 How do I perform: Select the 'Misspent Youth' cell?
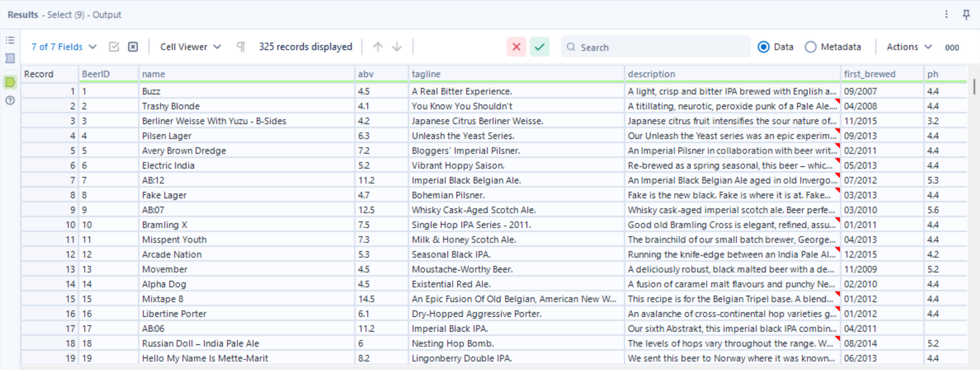[x=246, y=240]
